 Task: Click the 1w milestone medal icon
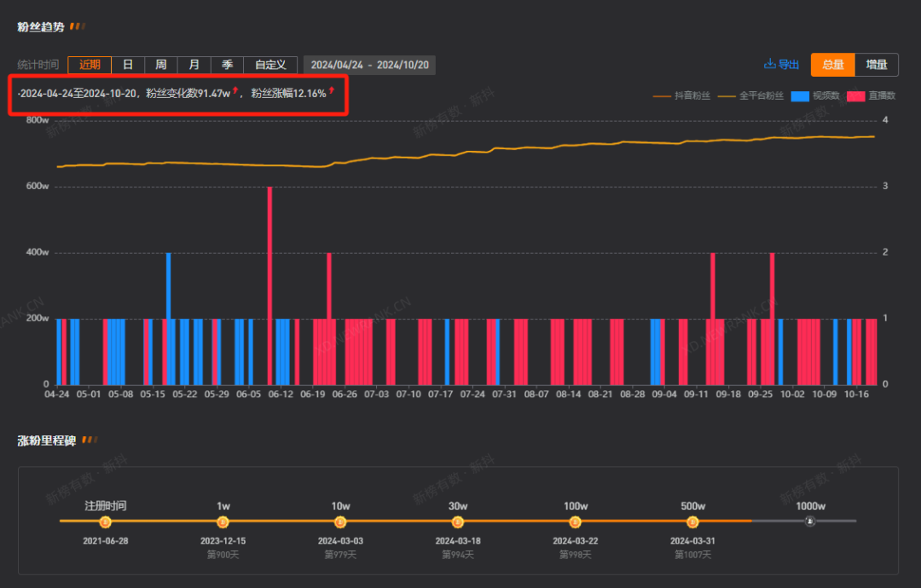tap(223, 522)
